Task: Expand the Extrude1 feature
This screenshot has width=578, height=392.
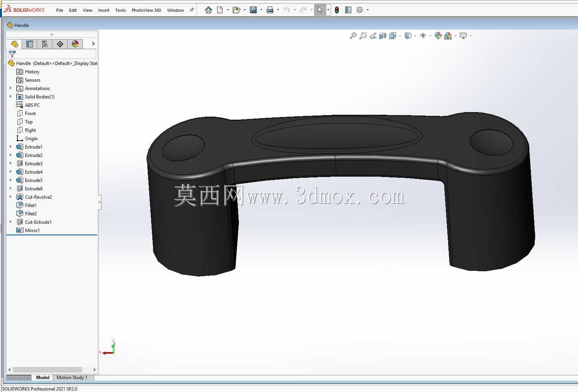Action: tap(11, 147)
